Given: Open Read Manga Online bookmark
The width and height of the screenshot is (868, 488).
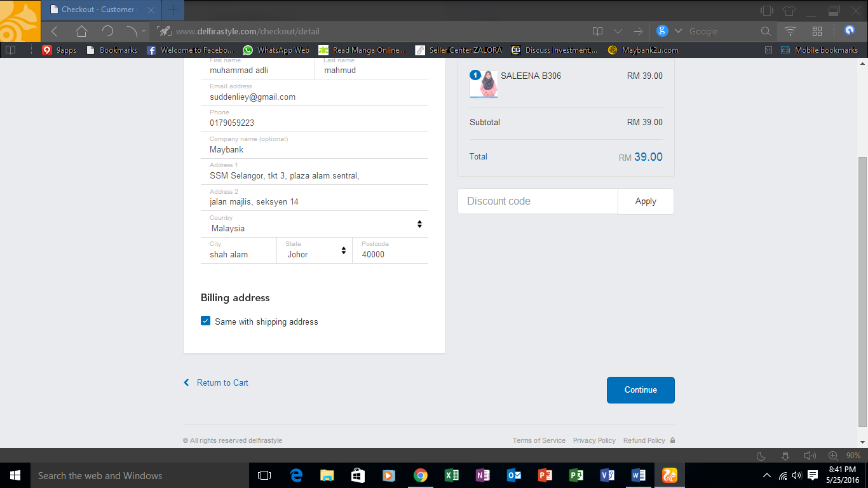Looking at the screenshot, I should pyautogui.click(x=362, y=50).
